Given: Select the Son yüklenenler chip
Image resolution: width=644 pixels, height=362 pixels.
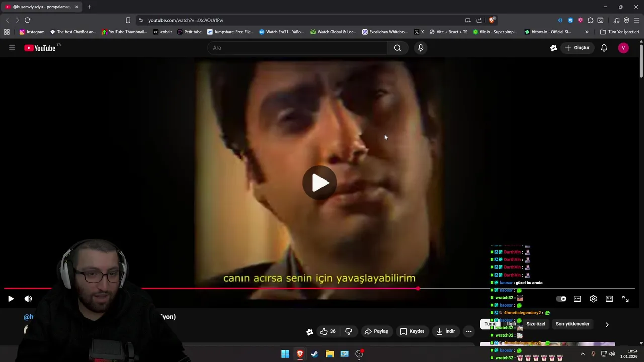Looking at the screenshot, I should (573, 324).
